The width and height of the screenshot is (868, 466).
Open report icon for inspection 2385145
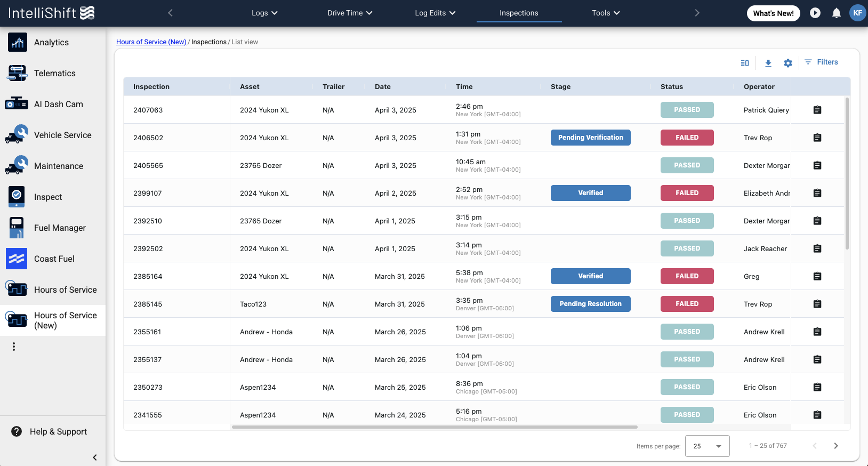(817, 304)
